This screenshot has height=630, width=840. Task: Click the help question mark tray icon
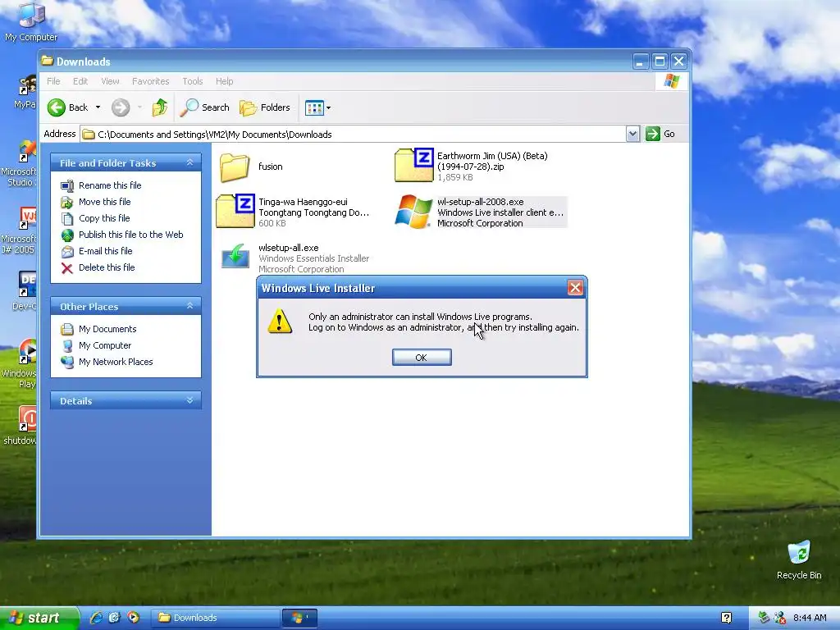point(726,618)
